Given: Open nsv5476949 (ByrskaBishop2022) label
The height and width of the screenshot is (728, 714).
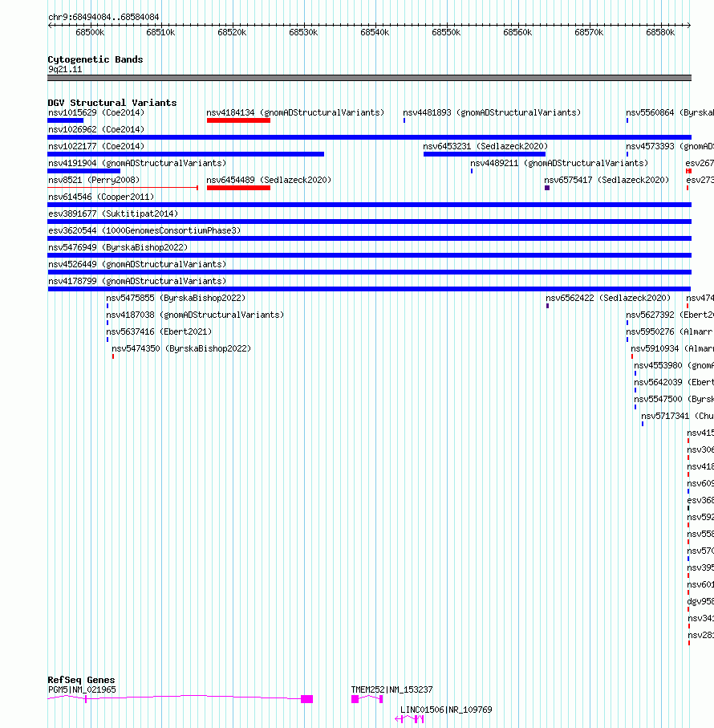Looking at the screenshot, I should click(x=118, y=247).
